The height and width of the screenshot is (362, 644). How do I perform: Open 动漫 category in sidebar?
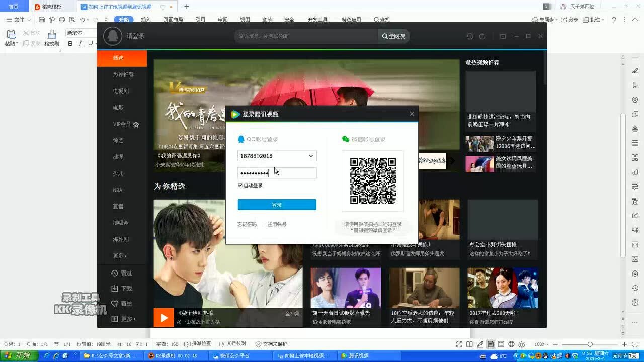click(x=118, y=157)
